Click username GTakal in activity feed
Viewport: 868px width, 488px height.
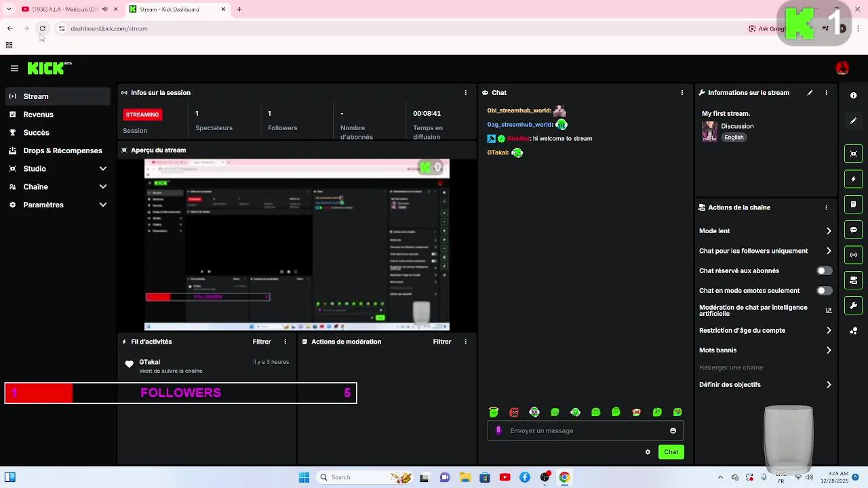coord(150,362)
